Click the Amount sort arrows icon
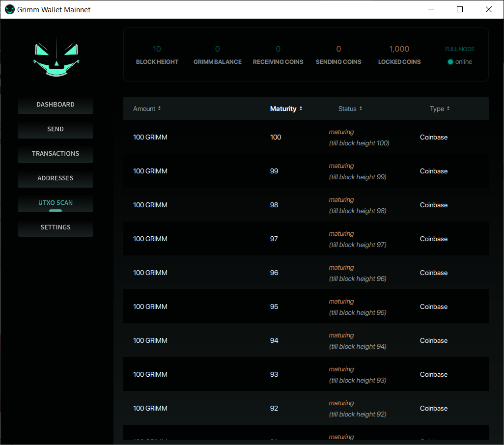This screenshot has width=504, height=445. 160,109
